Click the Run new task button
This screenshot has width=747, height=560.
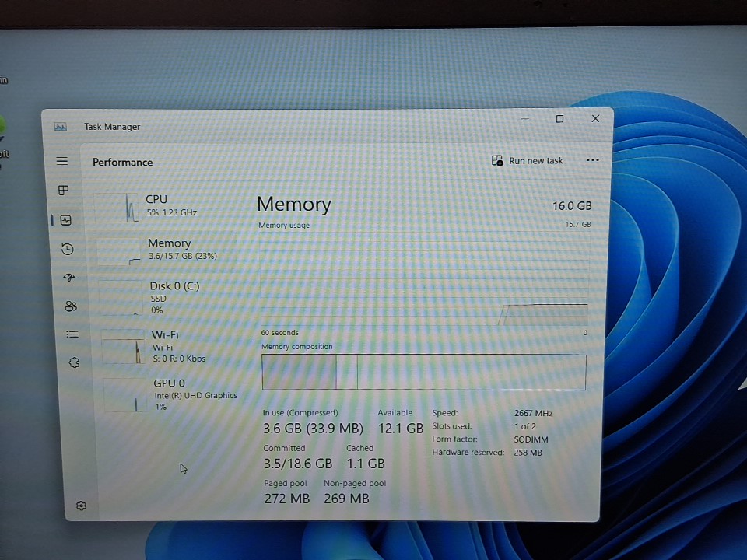click(x=528, y=161)
